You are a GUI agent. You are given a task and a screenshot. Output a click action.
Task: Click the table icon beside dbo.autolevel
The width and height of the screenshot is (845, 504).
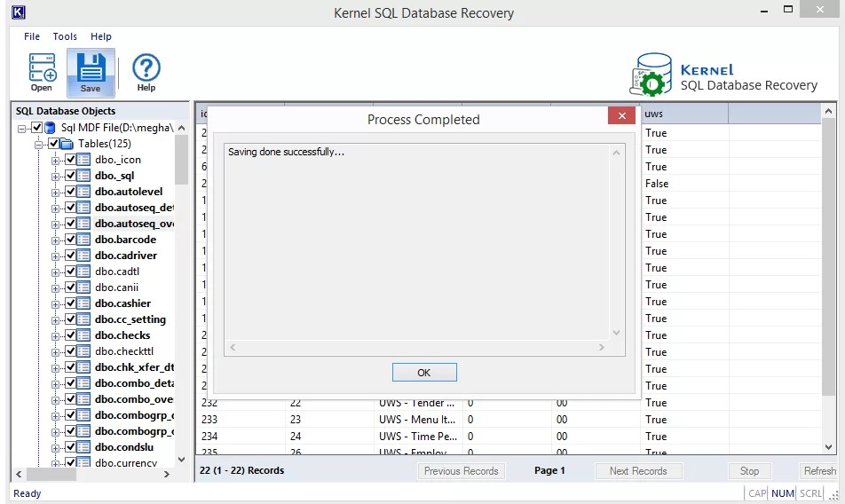click(83, 191)
